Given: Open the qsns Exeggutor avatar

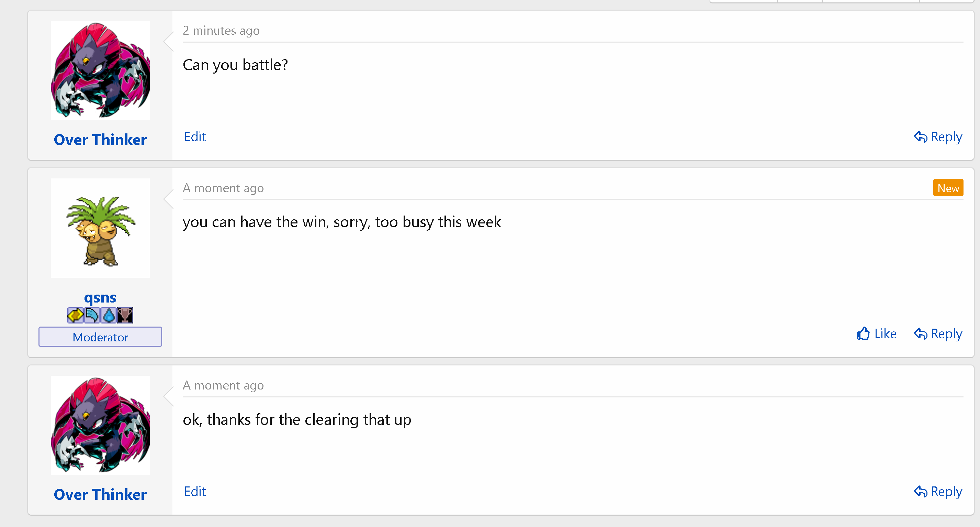Looking at the screenshot, I should point(100,228).
